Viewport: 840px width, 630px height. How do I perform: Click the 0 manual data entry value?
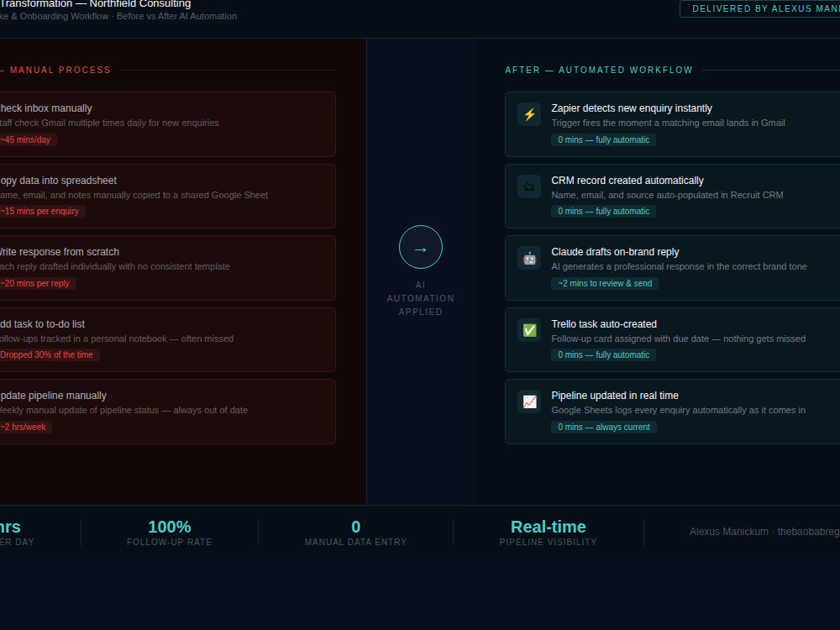pos(355,527)
